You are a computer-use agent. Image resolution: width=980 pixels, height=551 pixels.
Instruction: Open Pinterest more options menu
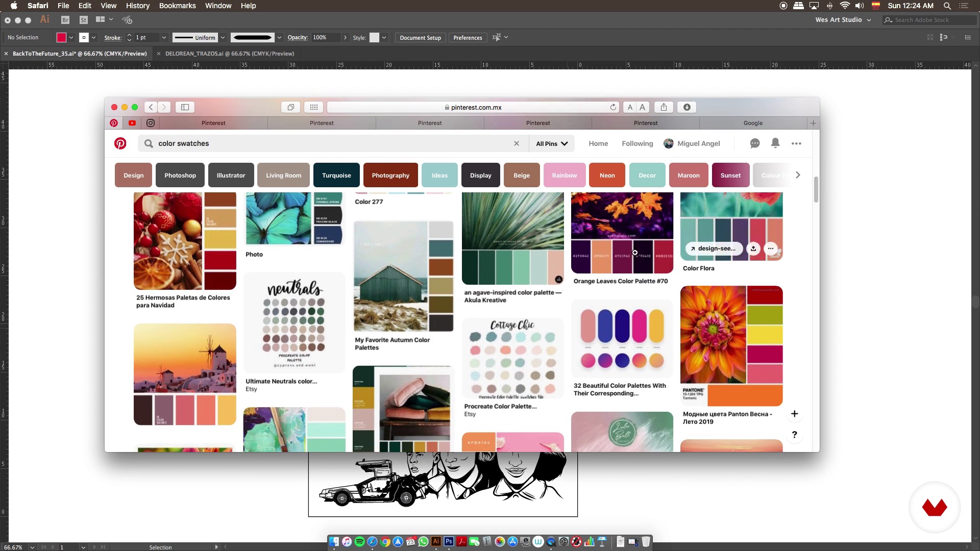[x=796, y=143]
